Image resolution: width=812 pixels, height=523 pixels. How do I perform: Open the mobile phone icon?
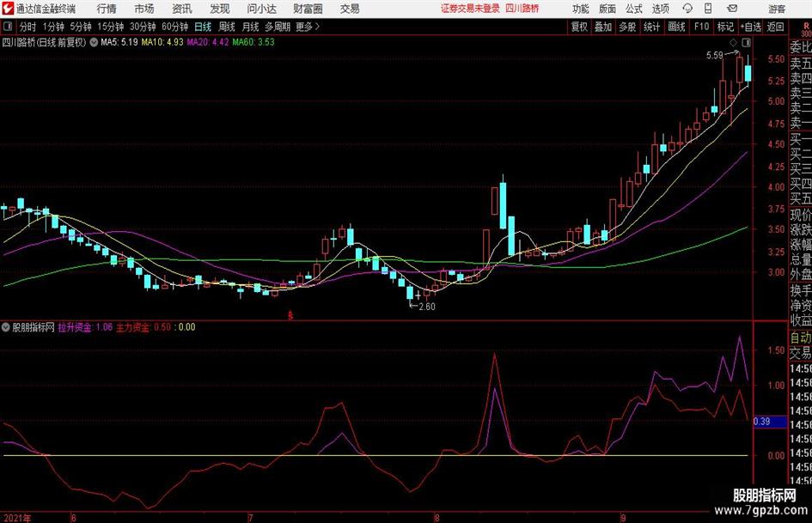point(708,9)
